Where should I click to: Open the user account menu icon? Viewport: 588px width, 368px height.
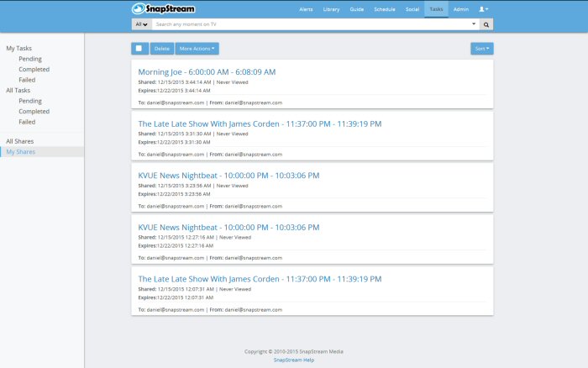[483, 9]
